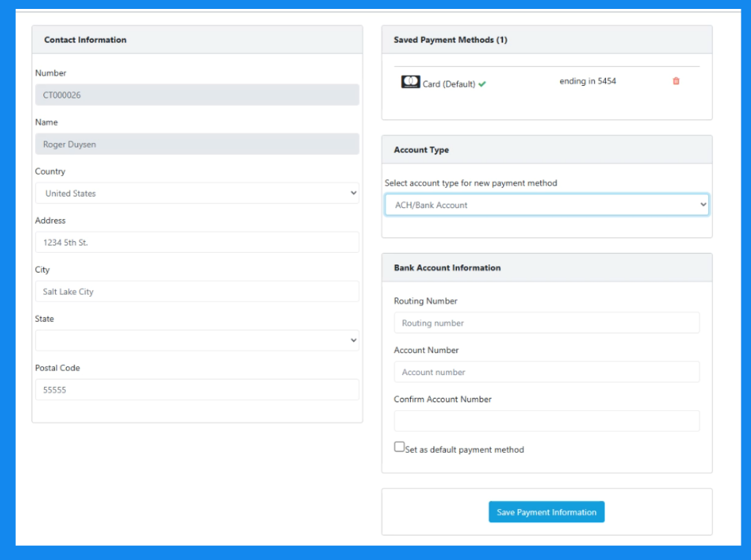
Task: Click the Address field containing 1234 5th St.
Action: pyautogui.click(x=197, y=242)
